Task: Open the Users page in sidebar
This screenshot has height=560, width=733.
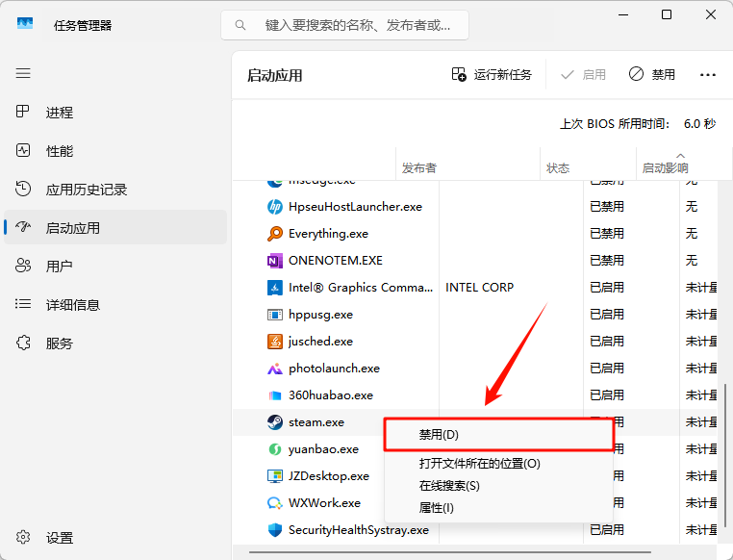Action: [59, 267]
